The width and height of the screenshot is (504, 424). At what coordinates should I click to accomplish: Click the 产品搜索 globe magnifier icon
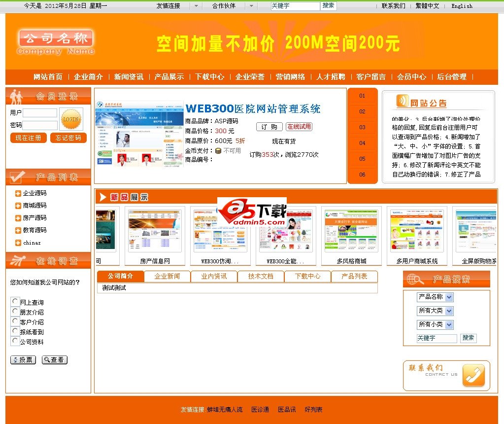(x=415, y=279)
